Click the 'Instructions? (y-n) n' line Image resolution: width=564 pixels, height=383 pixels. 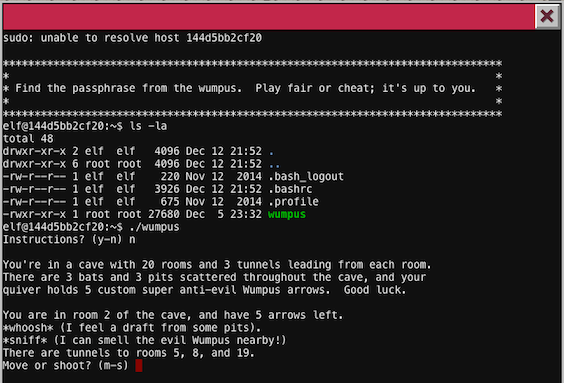coord(69,240)
